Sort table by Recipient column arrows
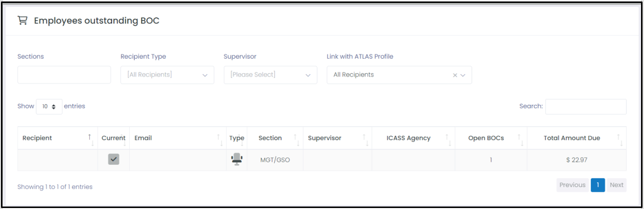The width and height of the screenshot is (644, 209). [90, 140]
